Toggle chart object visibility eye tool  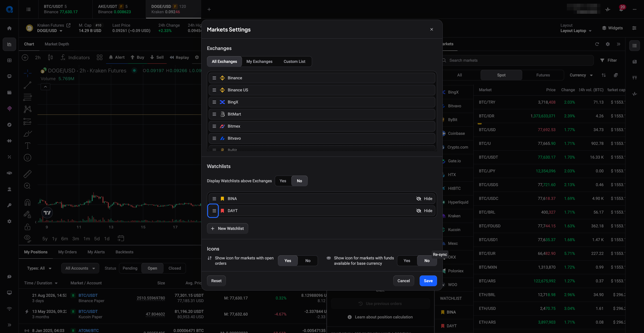28,238
